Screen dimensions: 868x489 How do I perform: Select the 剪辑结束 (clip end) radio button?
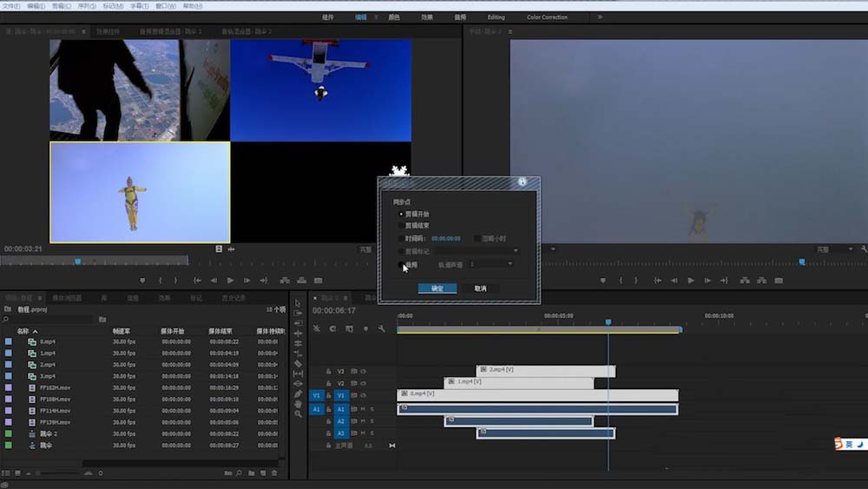[401, 226]
